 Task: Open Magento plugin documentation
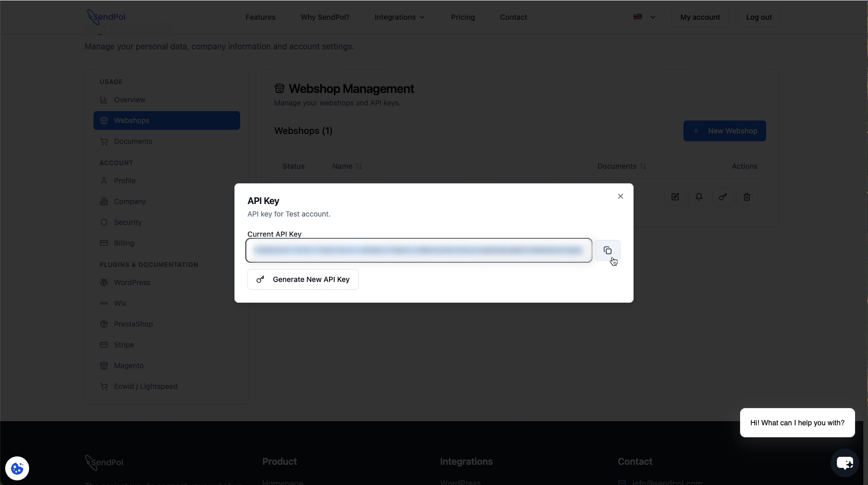[166, 366]
